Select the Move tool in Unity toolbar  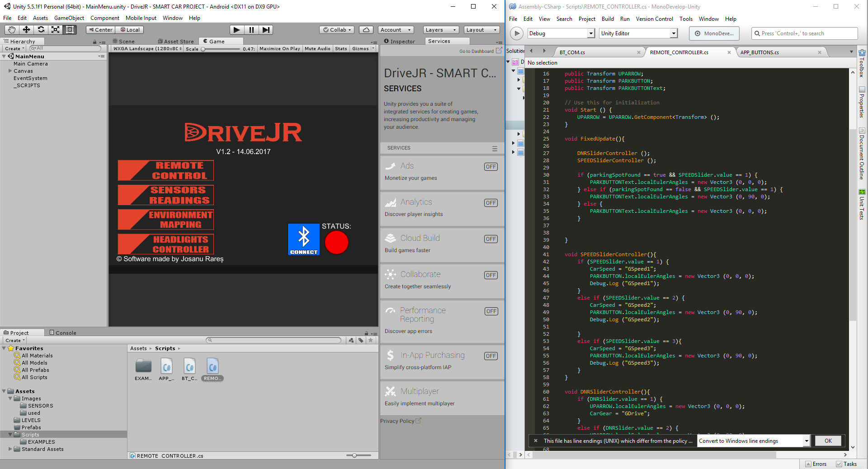coord(26,30)
